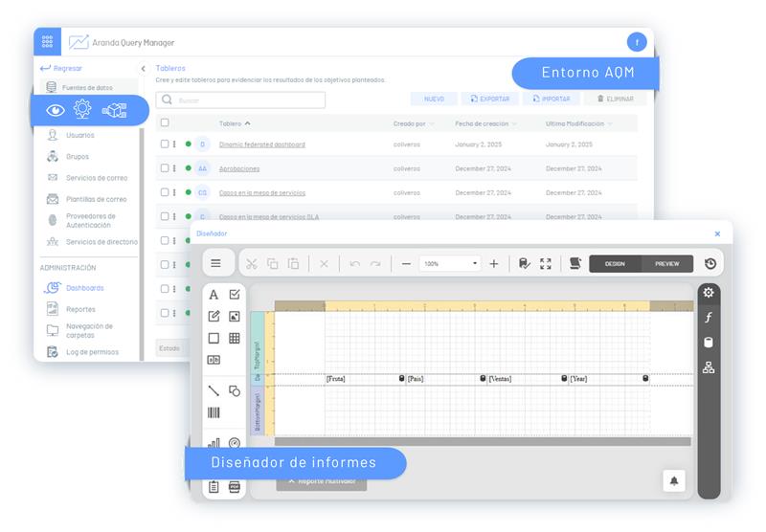Open the report history clock icon

click(x=710, y=264)
